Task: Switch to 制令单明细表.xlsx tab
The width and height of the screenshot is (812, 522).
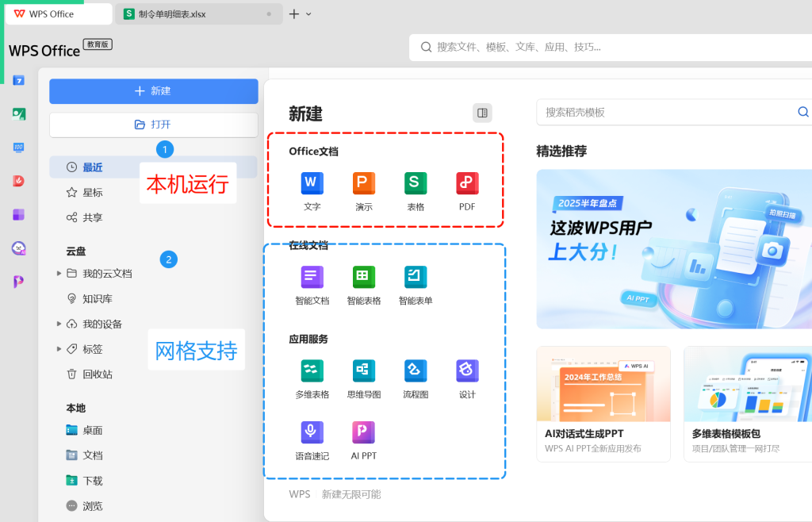Action: point(199,14)
